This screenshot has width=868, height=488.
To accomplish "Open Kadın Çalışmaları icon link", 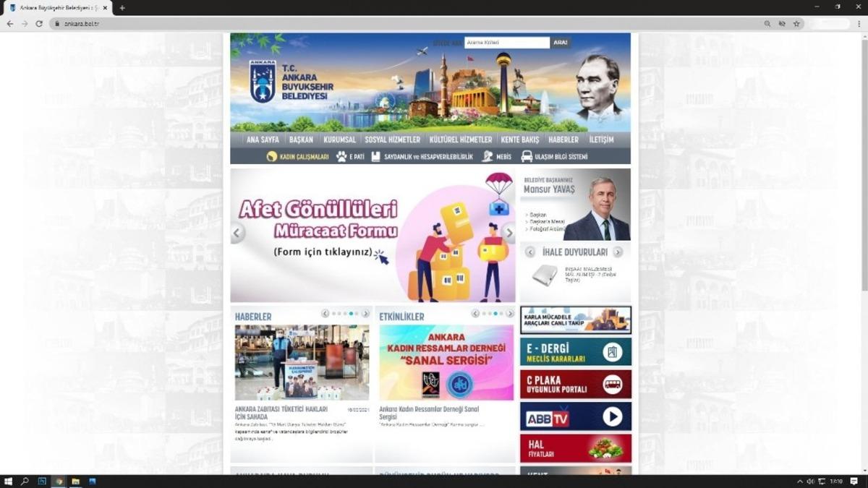I will [x=272, y=156].
